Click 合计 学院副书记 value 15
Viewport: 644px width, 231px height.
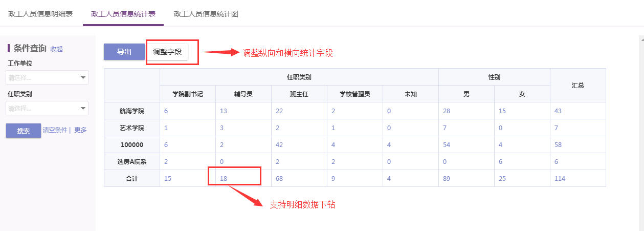[168, 179]
